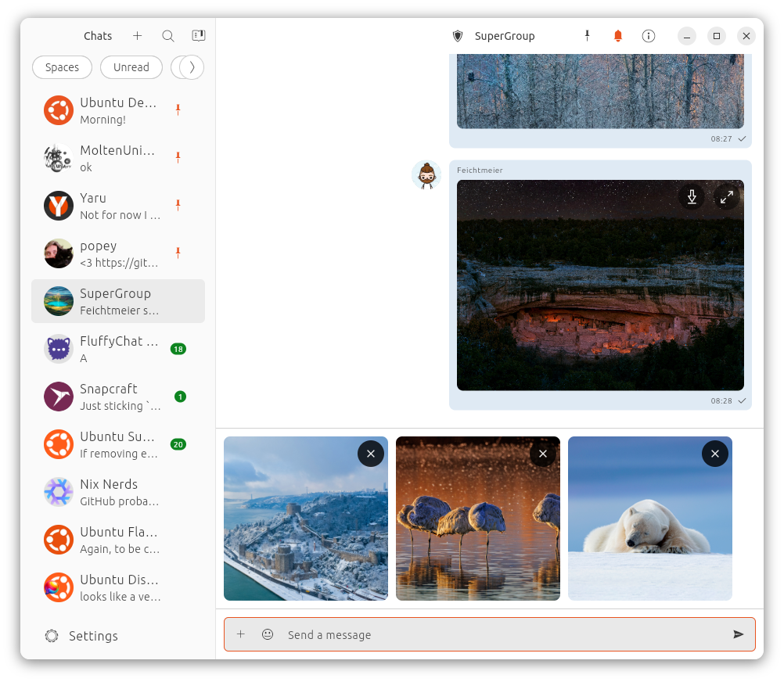The image size is (784, 682).
Task: Expand the cliff dwelling image to fullscreen
Action: (726, 196)
